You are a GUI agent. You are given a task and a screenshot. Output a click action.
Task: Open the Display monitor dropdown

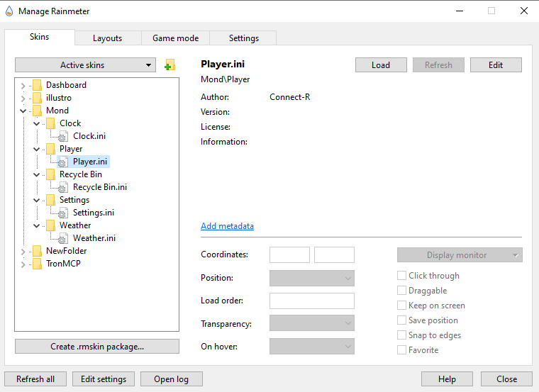click(x=460, y=255)
